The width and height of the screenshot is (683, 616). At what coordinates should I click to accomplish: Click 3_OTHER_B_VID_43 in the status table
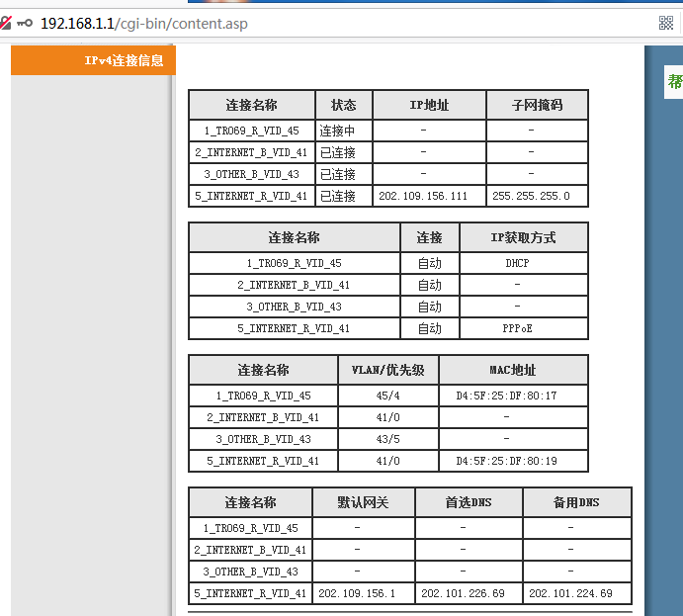(x=252, y=174)
